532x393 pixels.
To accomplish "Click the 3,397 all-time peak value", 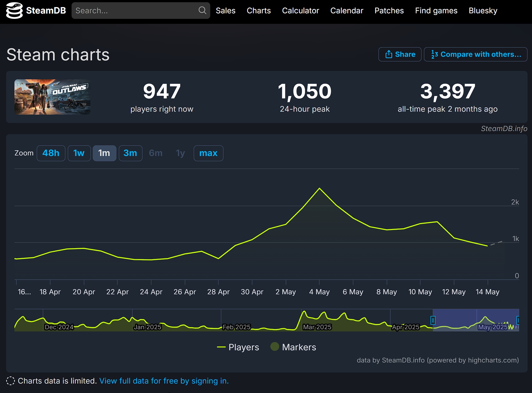I will [448, 91].
